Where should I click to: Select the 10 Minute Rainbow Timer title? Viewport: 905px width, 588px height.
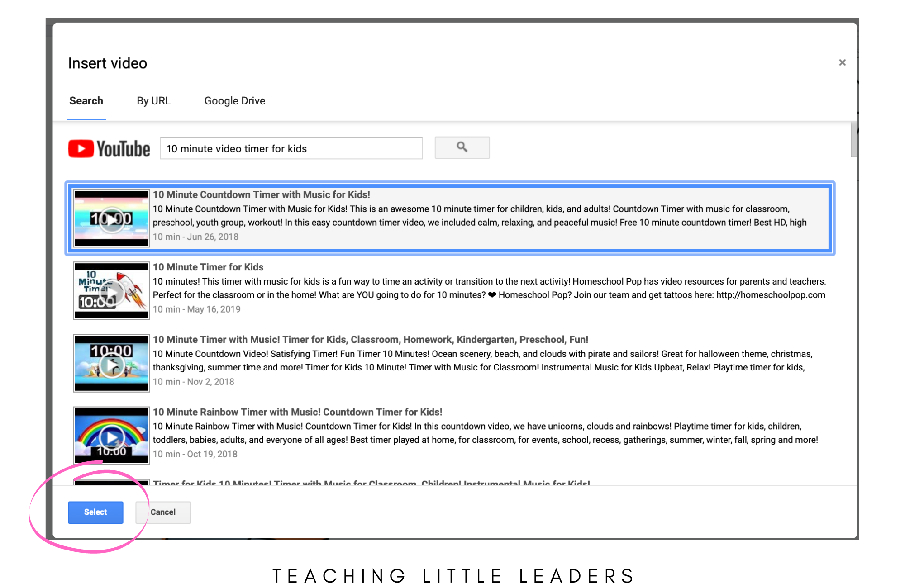click(x=297, y=412)
